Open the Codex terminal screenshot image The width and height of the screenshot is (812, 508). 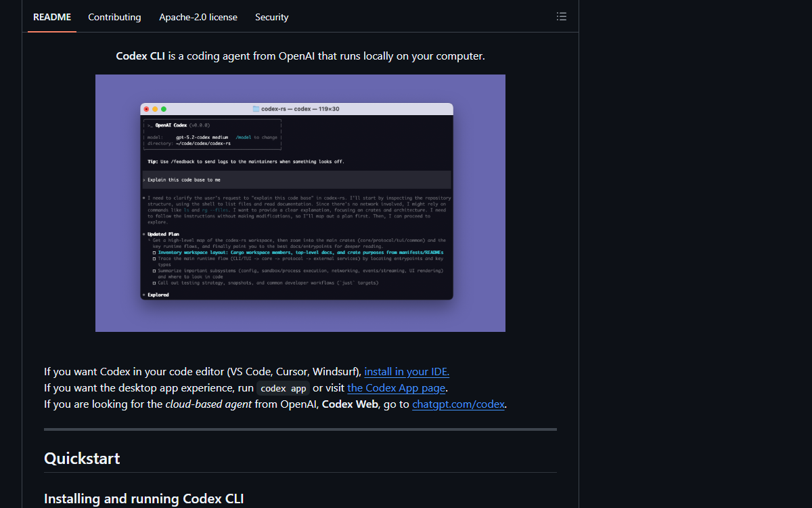click(300, 203)
